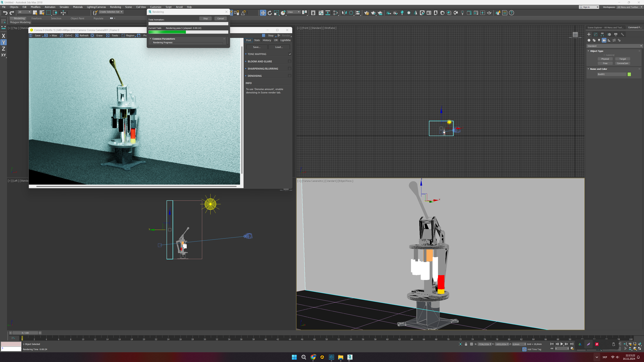Open the Modify command panel tab
Viewport: 644px width, 362px height.
pos(596,35)
